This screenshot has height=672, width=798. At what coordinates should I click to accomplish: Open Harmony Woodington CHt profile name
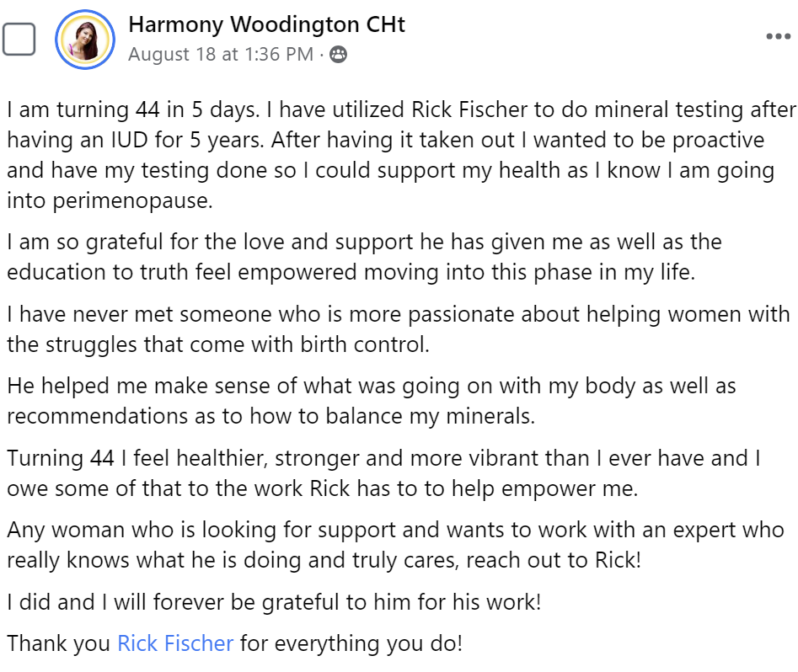pyautogui.click(x=266, y=24)
